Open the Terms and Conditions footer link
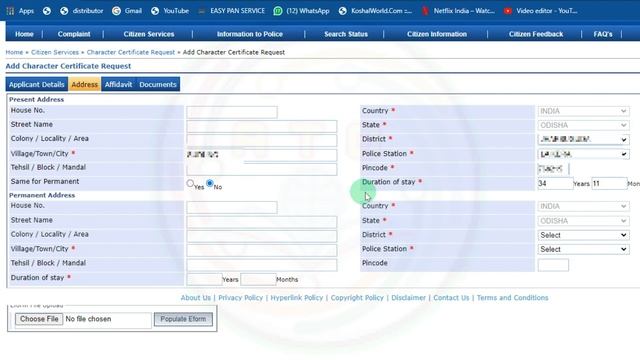Image resolution: width=640 pixels, height=360 pixels. (x=513, y=298)
